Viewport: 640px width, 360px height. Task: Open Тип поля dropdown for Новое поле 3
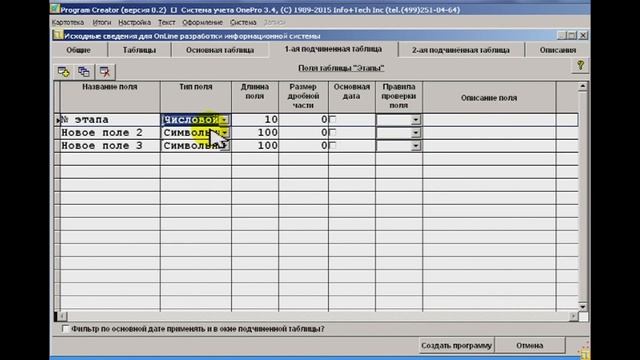point(225,146)
